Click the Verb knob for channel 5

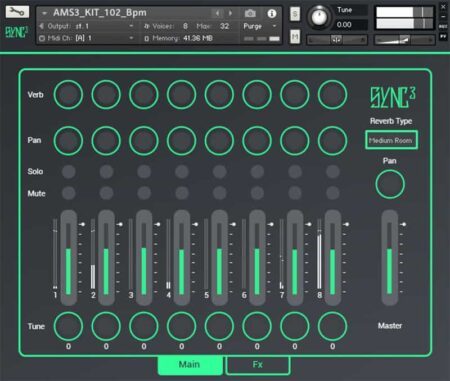[x=219, y=95]
